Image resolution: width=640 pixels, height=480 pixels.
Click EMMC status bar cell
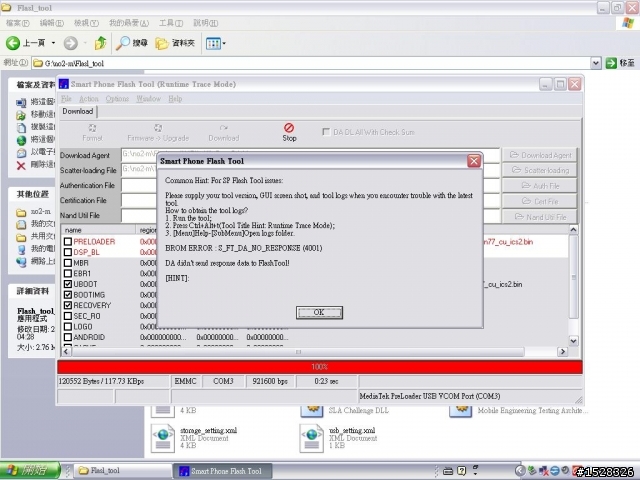(x=186, y=381)
